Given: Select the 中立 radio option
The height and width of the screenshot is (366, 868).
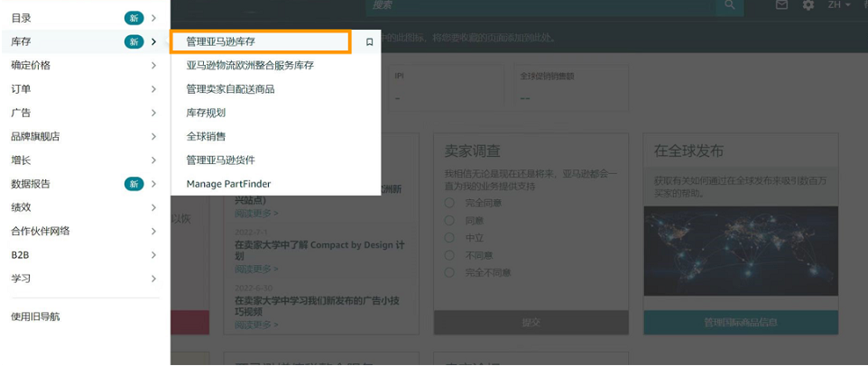Looking at the screenshot, I should (x=449, y=237).
